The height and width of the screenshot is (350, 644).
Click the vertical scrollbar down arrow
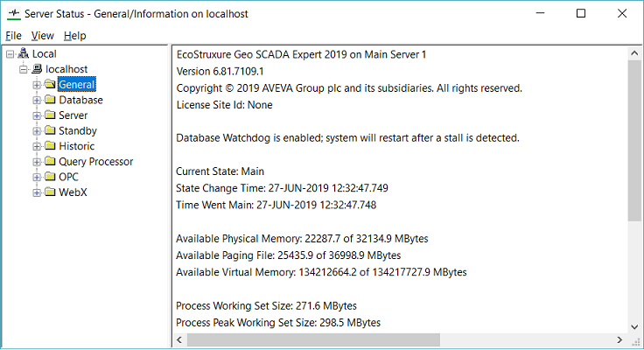635,325
